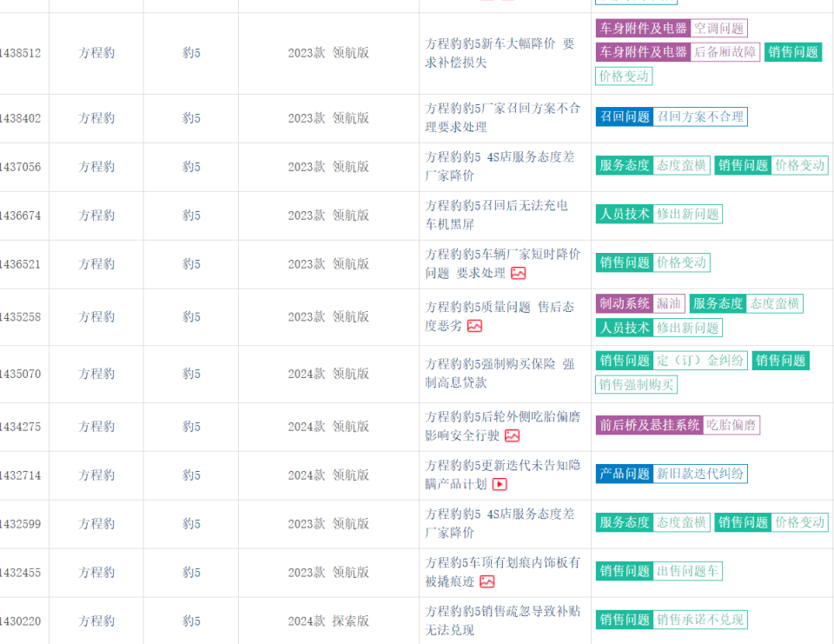Click 豹5 series in row 1436521
Viewport: 834px width, 644px height.
tap(191, 264)
